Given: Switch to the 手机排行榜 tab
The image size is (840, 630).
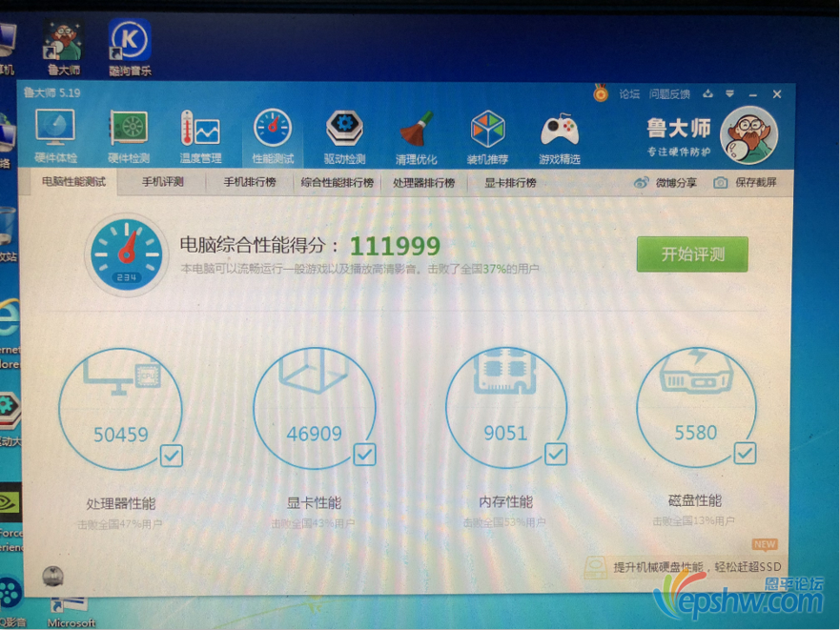Looking at the screenshot, I should tap(250, 182).
